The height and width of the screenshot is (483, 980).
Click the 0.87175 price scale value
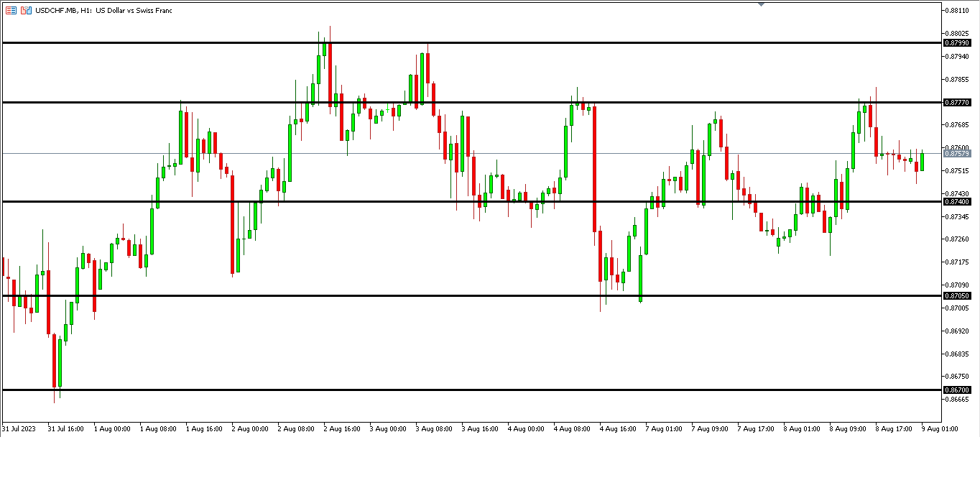pos(958,262)
